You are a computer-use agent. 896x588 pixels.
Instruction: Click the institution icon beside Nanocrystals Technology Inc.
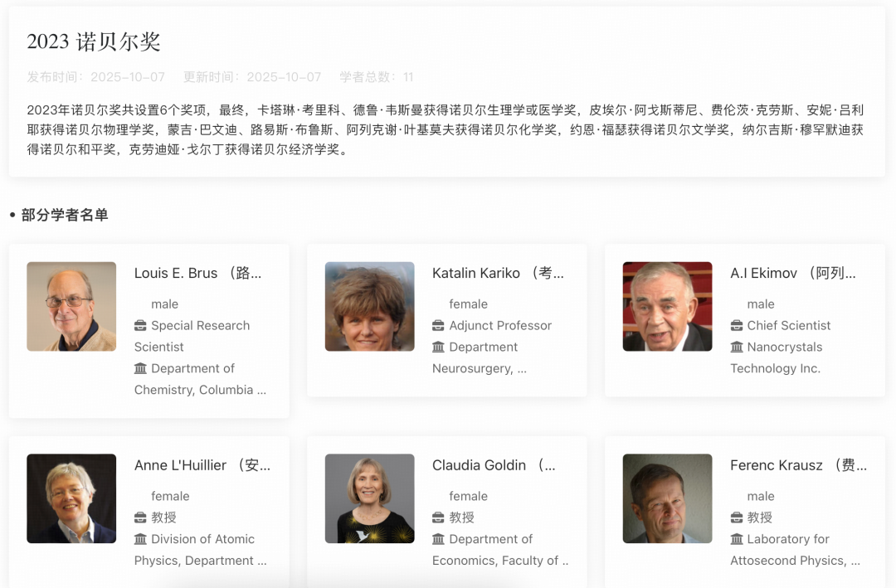coord(735,347)
